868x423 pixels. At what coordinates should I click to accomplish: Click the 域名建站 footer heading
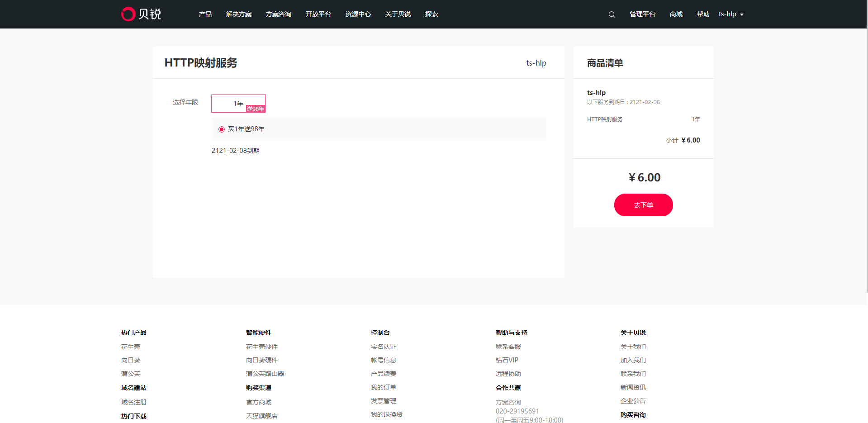tap(134, 388)
